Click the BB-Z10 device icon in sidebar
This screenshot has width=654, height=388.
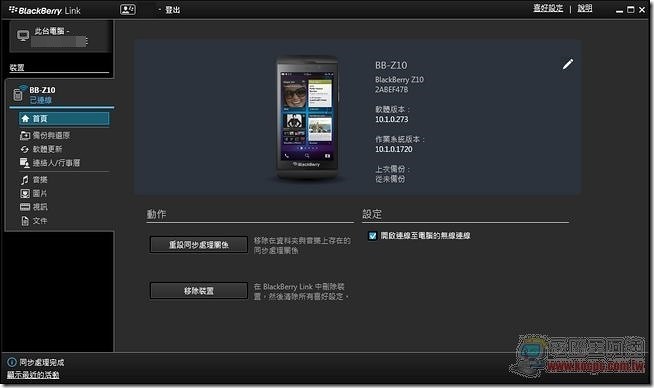click(18, 93)
